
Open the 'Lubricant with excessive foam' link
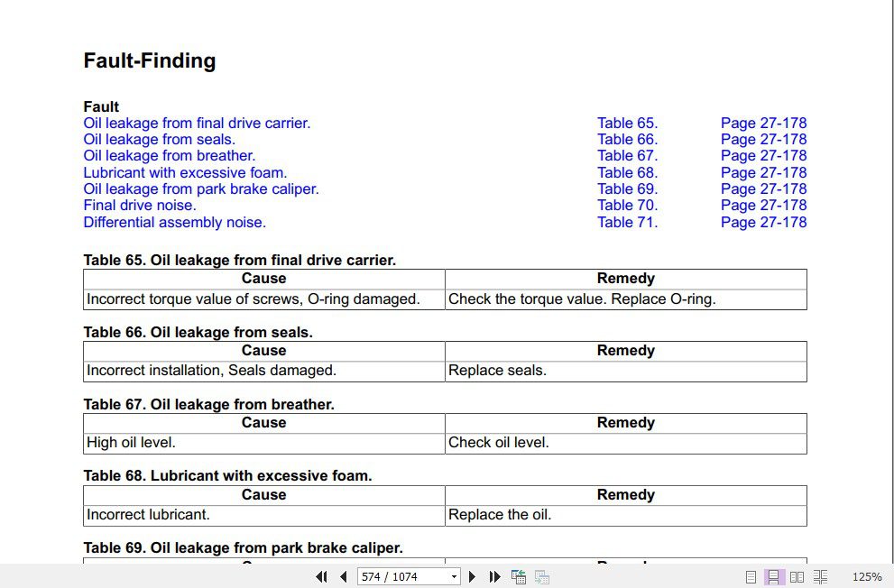point(185,172)
